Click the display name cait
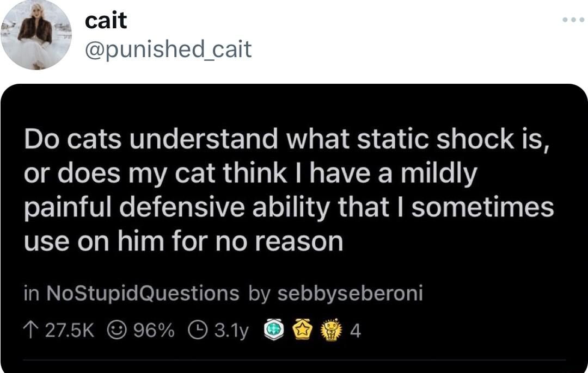The height and width of the screenshot is (373, 588). [x=106, y=22]
